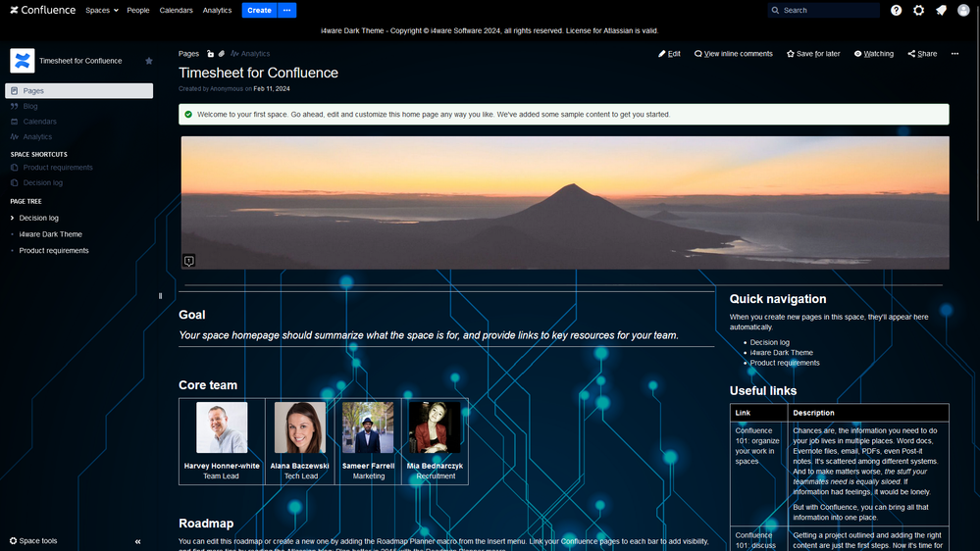Expand Decision log in page tree
980x551 pixels.
pos(12,218)
